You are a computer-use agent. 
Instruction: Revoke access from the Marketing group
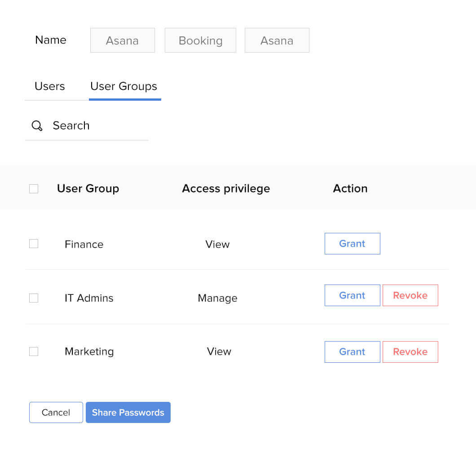(x=410, y=352)
